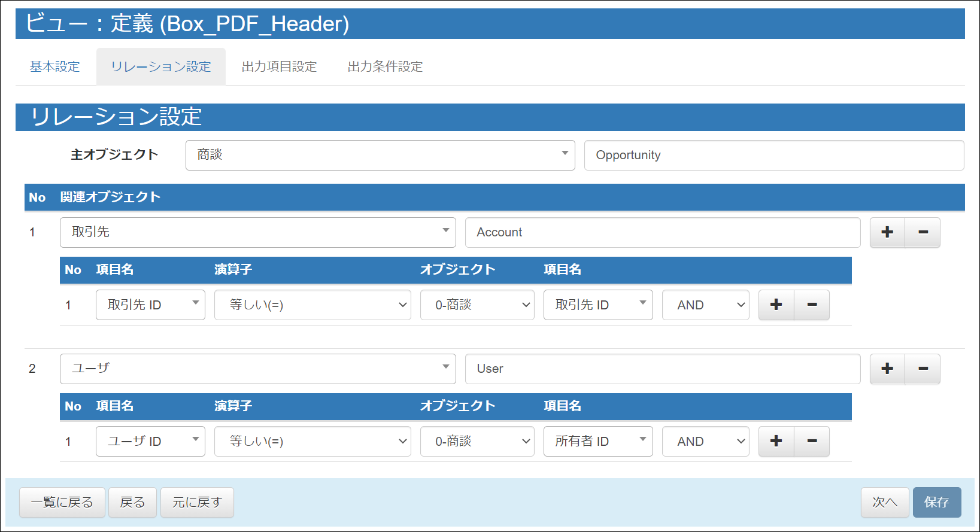The height and width of the screenshot is (532, 980).
Task: Click the 一覧に戻る button
Action: point(62,502)
